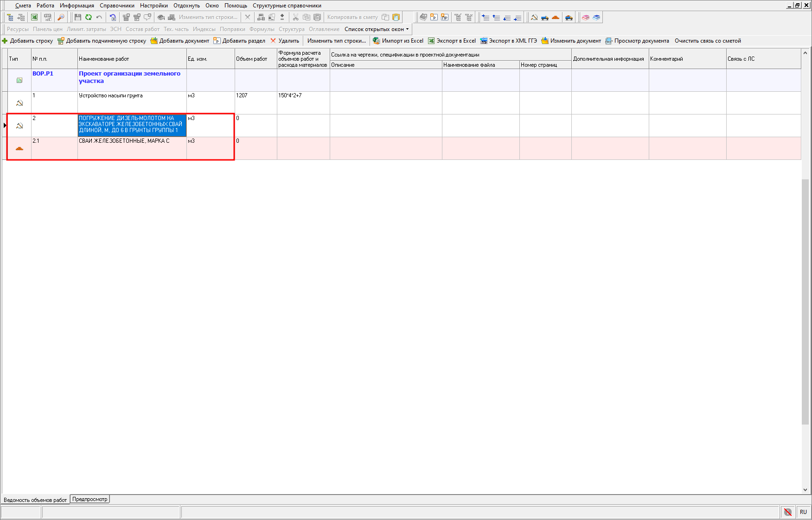The width and height of the screenshot is (812, 520).
Task: Click the green Excel icon in top toolbar
Action: click(34, 17)
